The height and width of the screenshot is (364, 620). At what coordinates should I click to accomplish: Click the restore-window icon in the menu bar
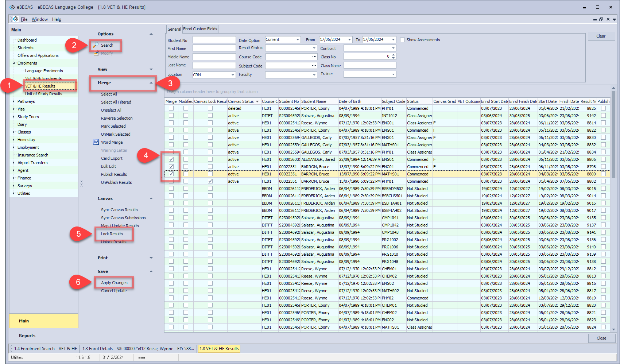click(601, 19)
